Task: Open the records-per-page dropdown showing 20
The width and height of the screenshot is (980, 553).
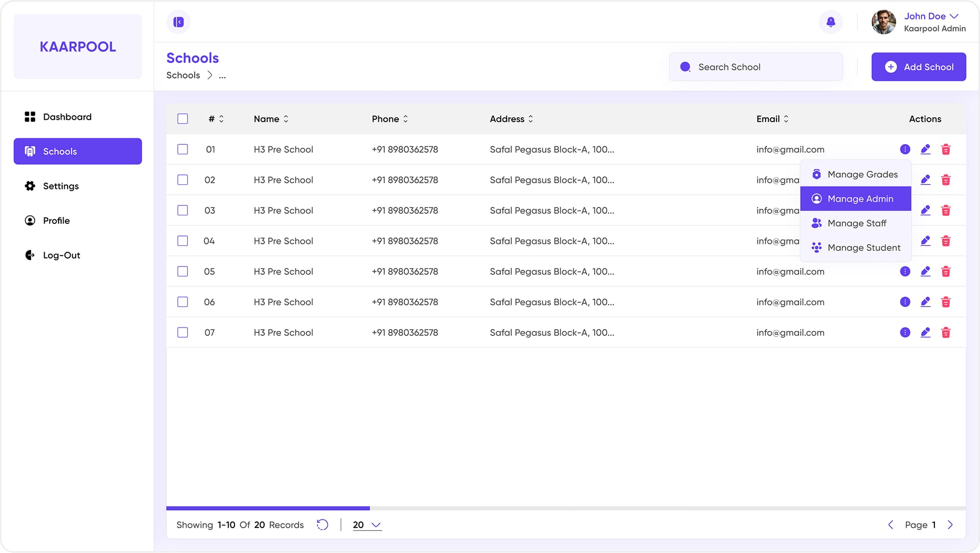Action: [x=366, y=524]
